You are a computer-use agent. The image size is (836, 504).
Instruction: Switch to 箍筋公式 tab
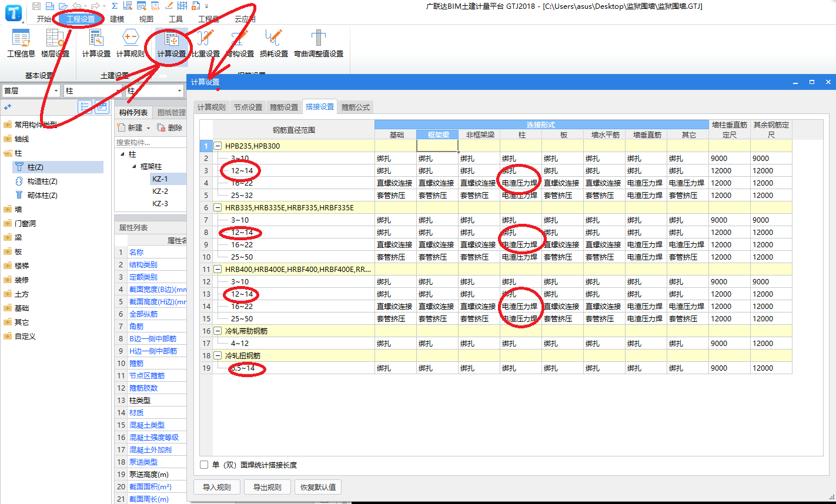coord(356,107)
